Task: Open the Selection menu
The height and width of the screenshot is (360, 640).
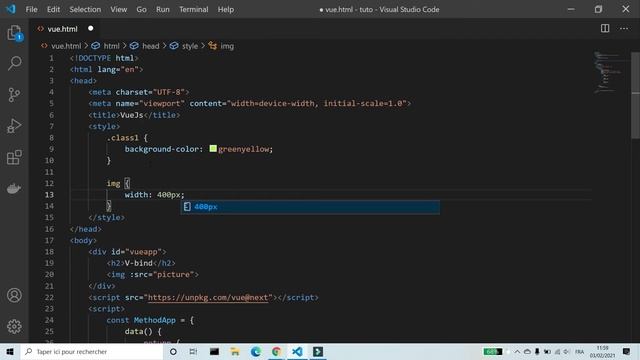Action: pos(85,9)
